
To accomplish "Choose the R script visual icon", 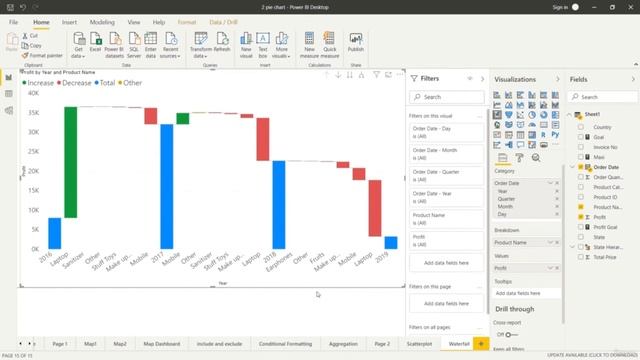I will click(544, 135).
